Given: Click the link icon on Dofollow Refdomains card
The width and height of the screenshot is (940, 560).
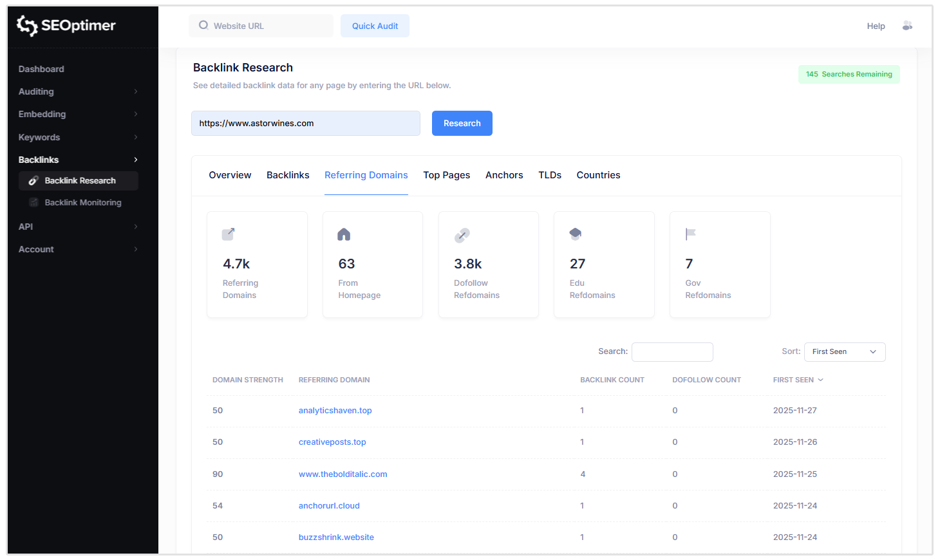Looking at the screenshot, I should click(461, 234).
